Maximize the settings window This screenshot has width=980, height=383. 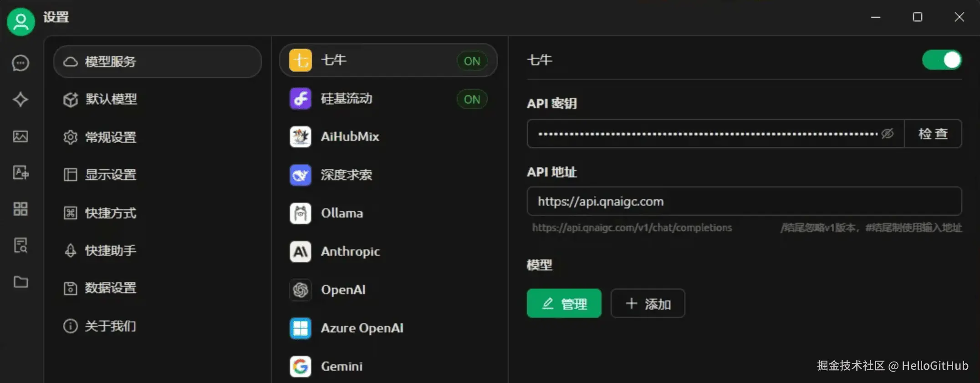pos(918,17)
